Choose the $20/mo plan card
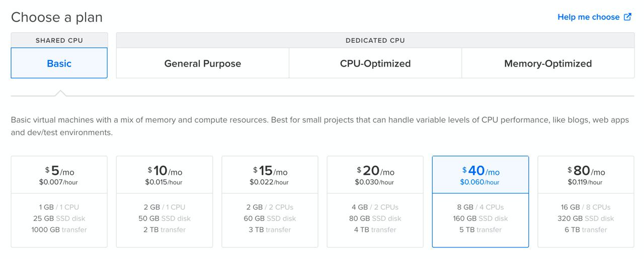The width and height of the screenshot is (644, 259). 375,202
